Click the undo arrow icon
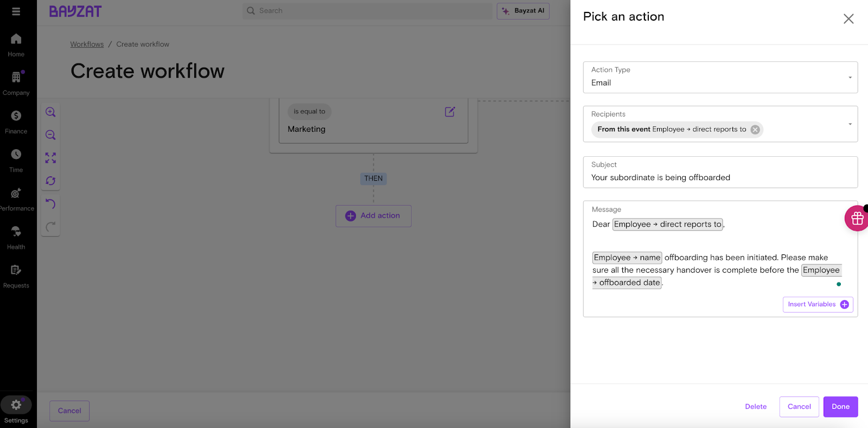The image size is (868, 428). tap(50, 204)
